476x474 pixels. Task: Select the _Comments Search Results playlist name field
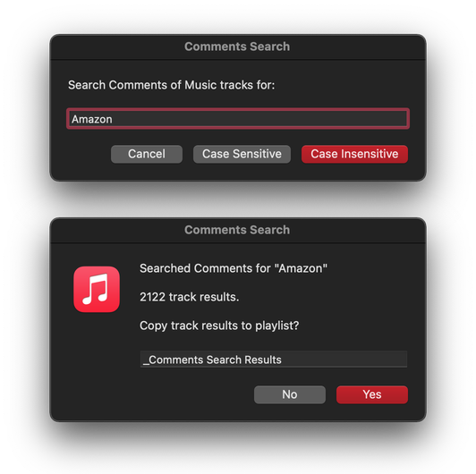(x=274, y=360)
